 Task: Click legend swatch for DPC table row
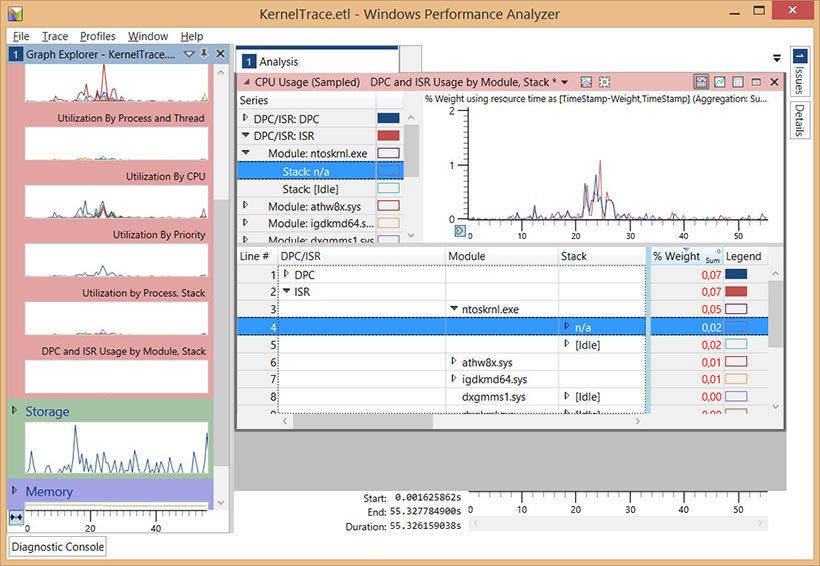click(x=736, y=274)
